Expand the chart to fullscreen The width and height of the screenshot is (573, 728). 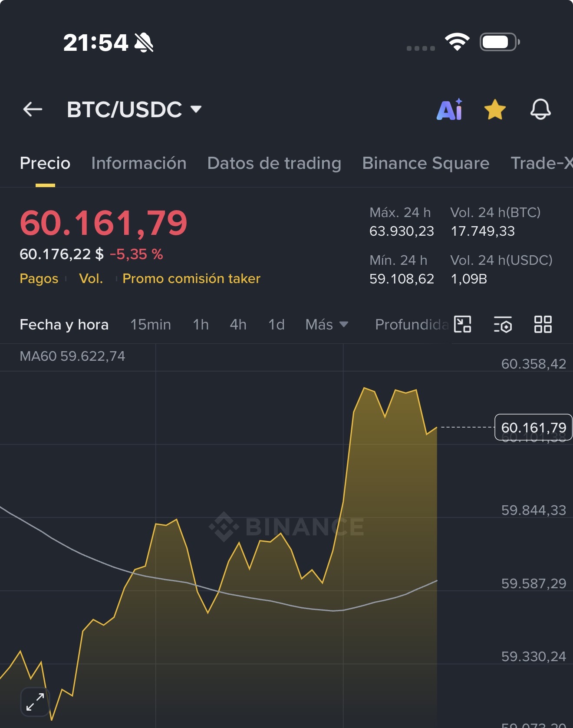click(35, 702)
